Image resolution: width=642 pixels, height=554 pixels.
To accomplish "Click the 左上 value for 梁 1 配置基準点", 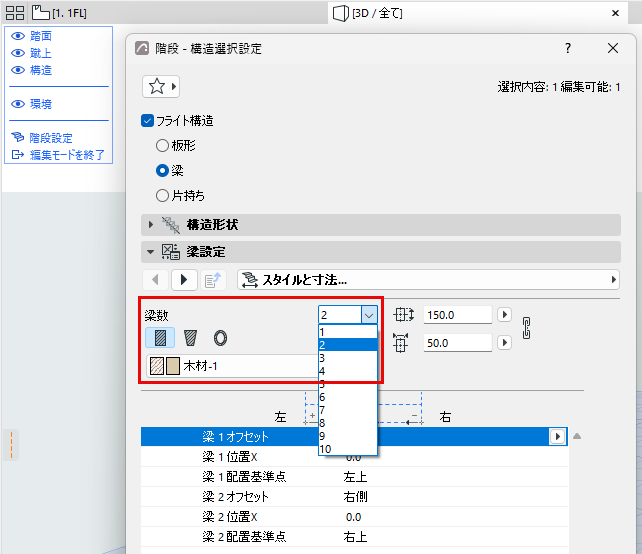I will point(355,477).
